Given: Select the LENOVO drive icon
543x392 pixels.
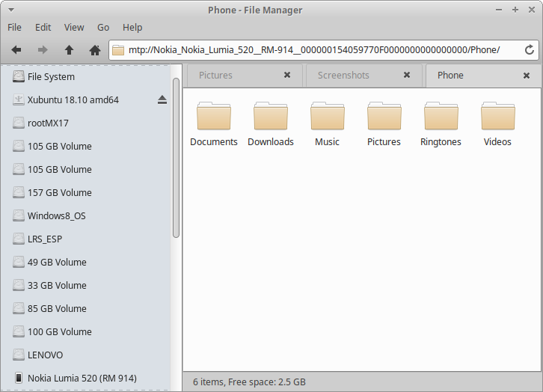Looking at the screenshot, I should [19, 355].
